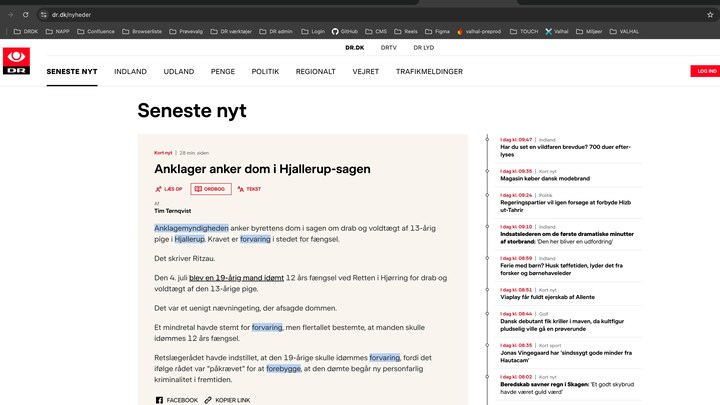Switch to the DRTV tab
The width and height of the screenshot is (720, 405).
388,47
